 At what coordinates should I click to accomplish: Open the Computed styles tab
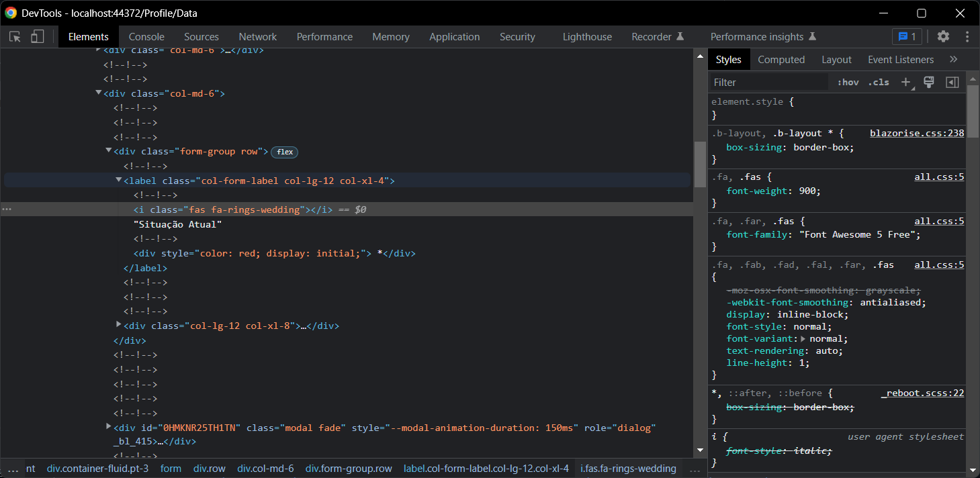(x=781, y=59)
